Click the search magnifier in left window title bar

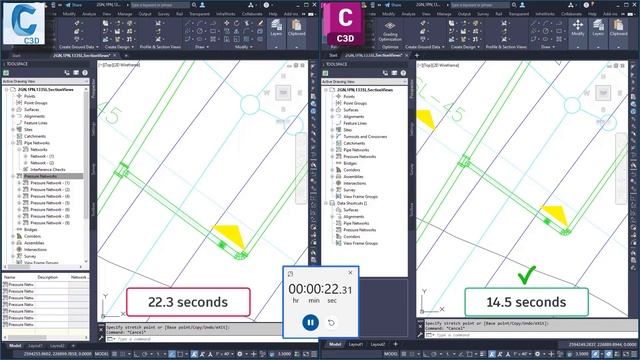click(x=194, y=5)
